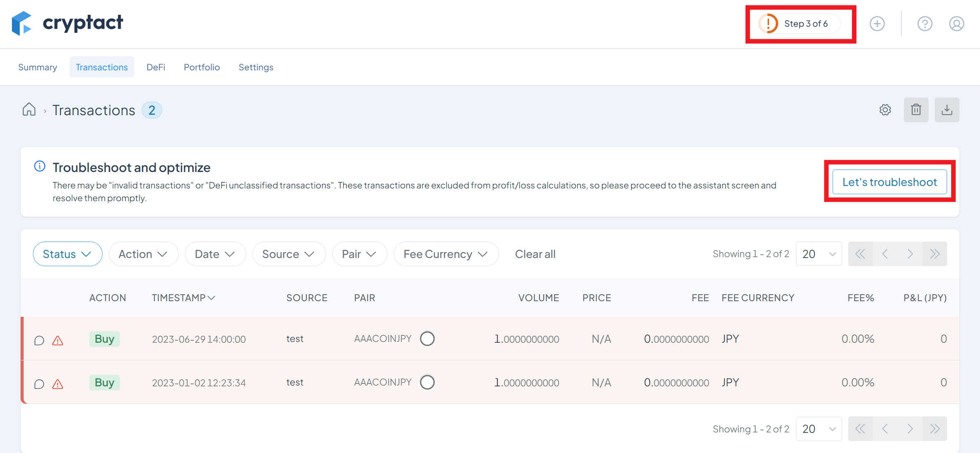The height and width of the screenshot is (453, 980).
Task: Click the Step 3 of 6 alert icon
Action: (x=768, y=23)
